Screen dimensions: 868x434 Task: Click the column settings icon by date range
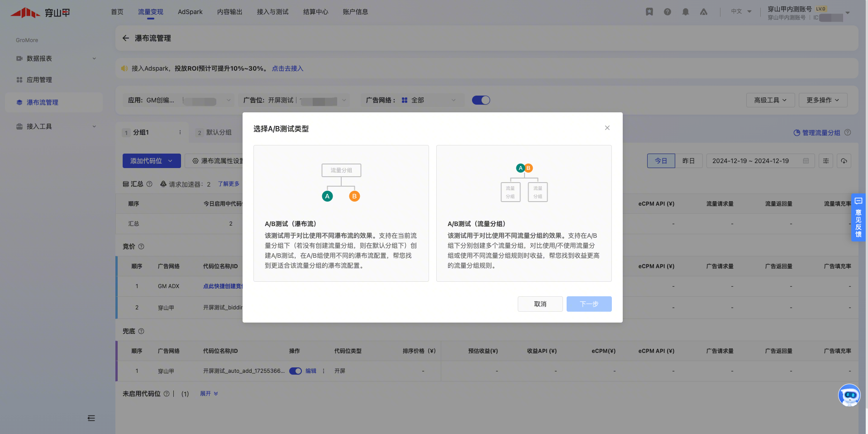(x=826, y=161)
